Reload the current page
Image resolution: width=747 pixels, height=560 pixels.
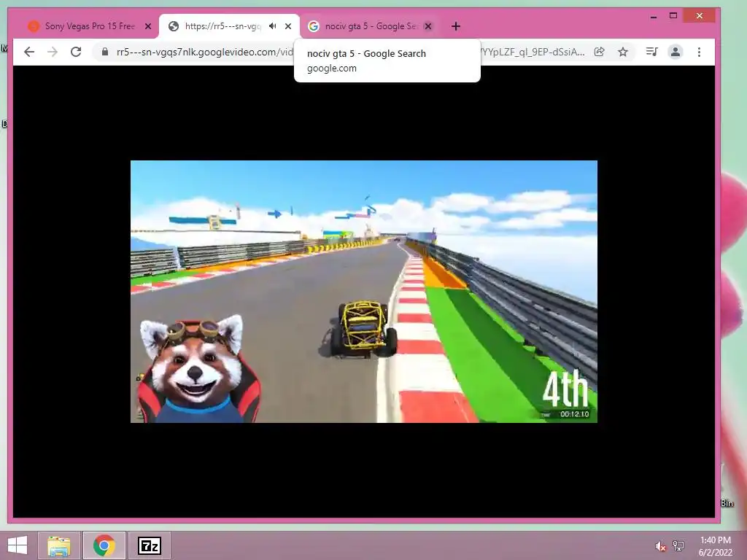pyautogui.click(x=76, y=52)
